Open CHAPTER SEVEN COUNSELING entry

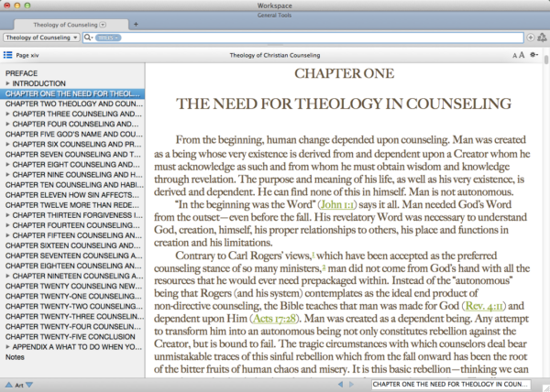(x=73, y=155)
